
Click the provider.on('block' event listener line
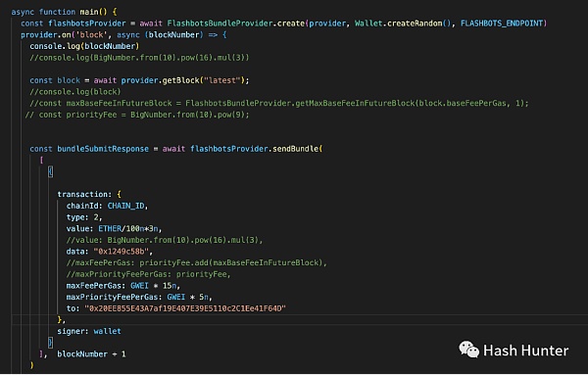pos(123,35)
